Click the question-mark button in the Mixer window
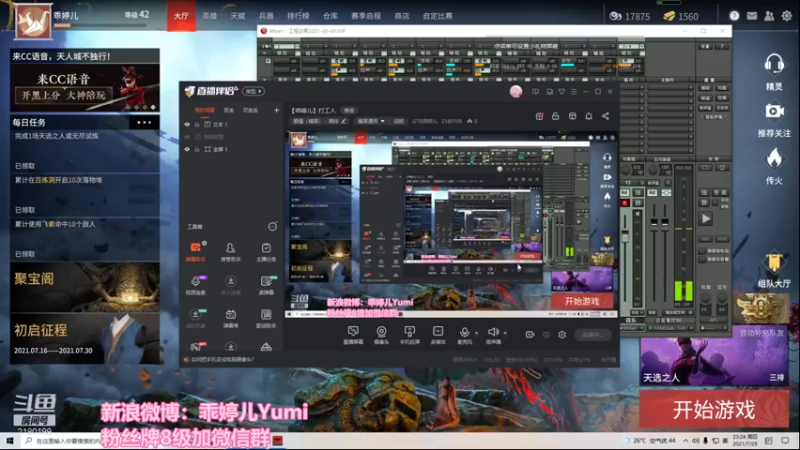This screenshot has width=800, height=450. point(722,46)
